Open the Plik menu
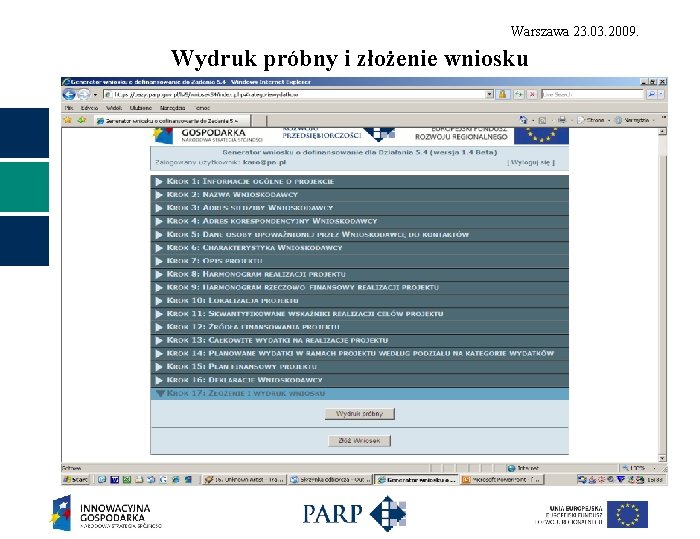Screen dimensions: 700x539 [69, 108]
